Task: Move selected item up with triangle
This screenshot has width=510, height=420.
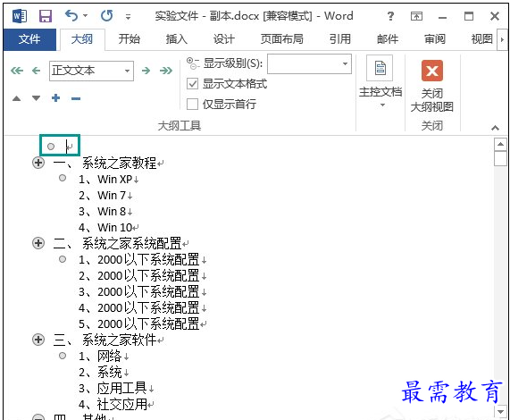Action: (17, 98)
